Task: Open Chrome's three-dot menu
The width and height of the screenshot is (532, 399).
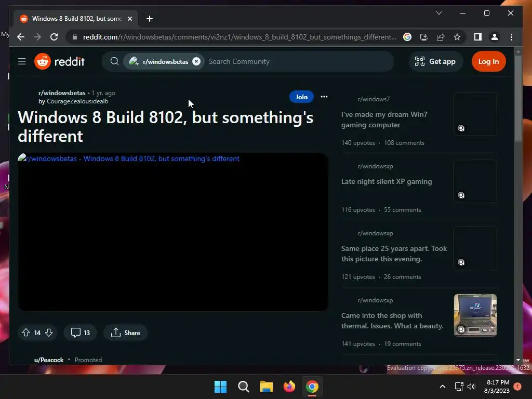Action: 511,37
